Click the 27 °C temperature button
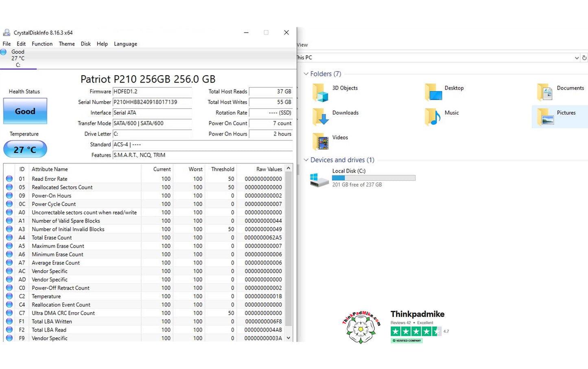Viewport: 588px width, 369px height. [x=25, y=150]
